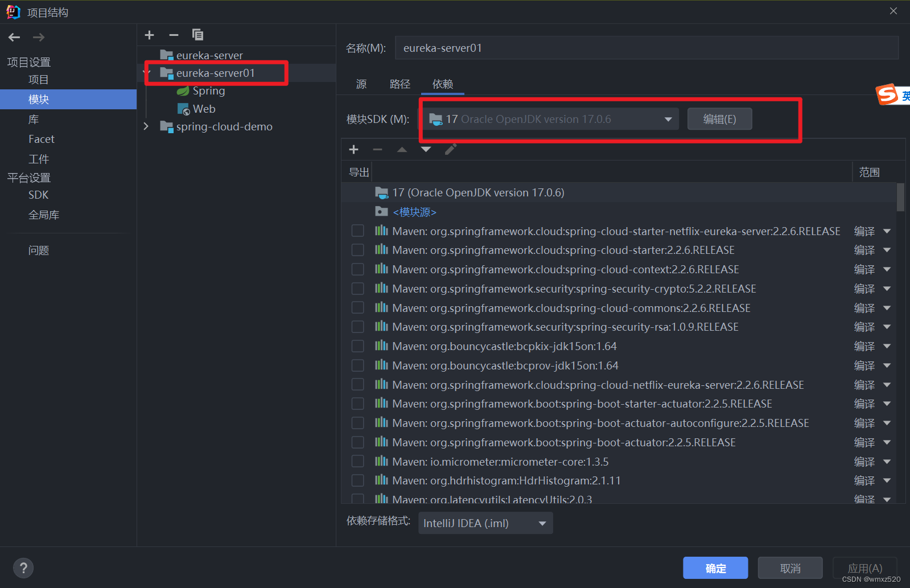Copy the selected module with the copy icon
The width and height of the screenshot is (910, 588).
point(197,35)
